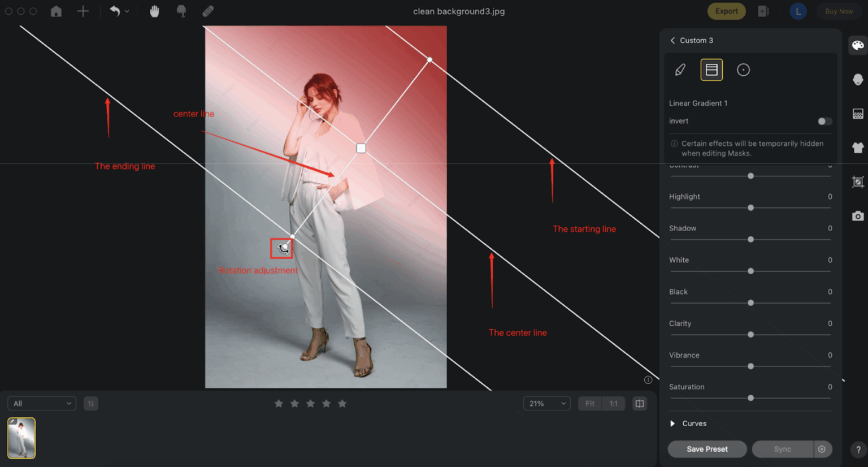Open the zoom level 21% dropdown

546,403
